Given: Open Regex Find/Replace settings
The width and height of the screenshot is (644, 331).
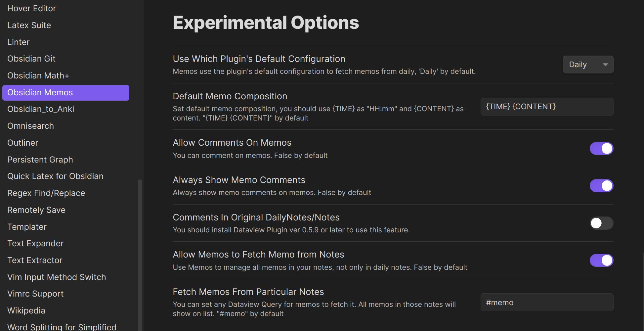Looking at the screenshot, I should (46, 193).
